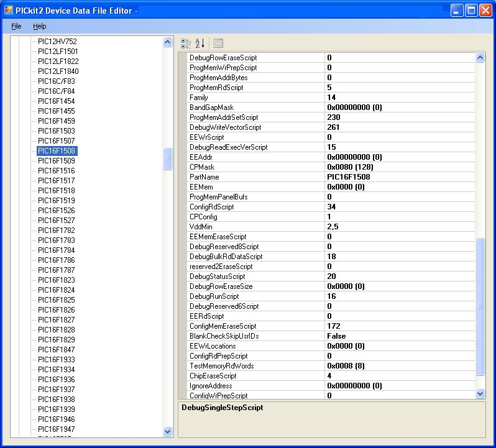
Task: Edit the BandGapMask value field
Action: coord(400,107)
